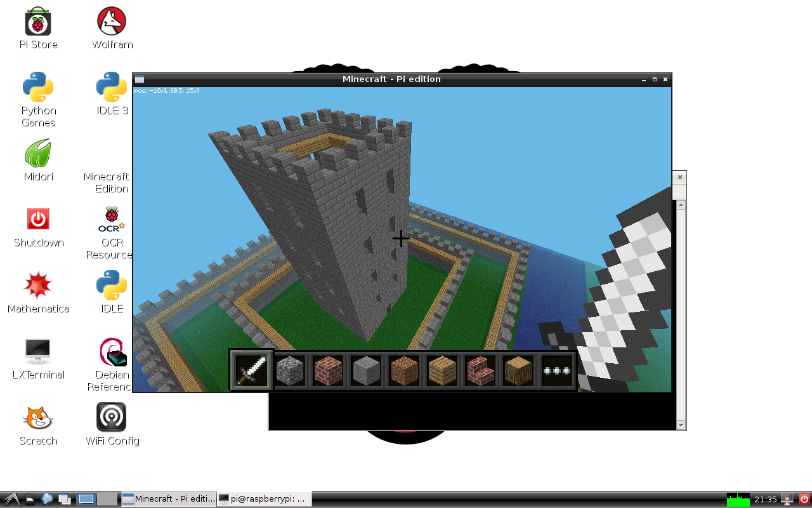
Task: Launch the Mathematica desktop icon
Action: coord(38,293)
